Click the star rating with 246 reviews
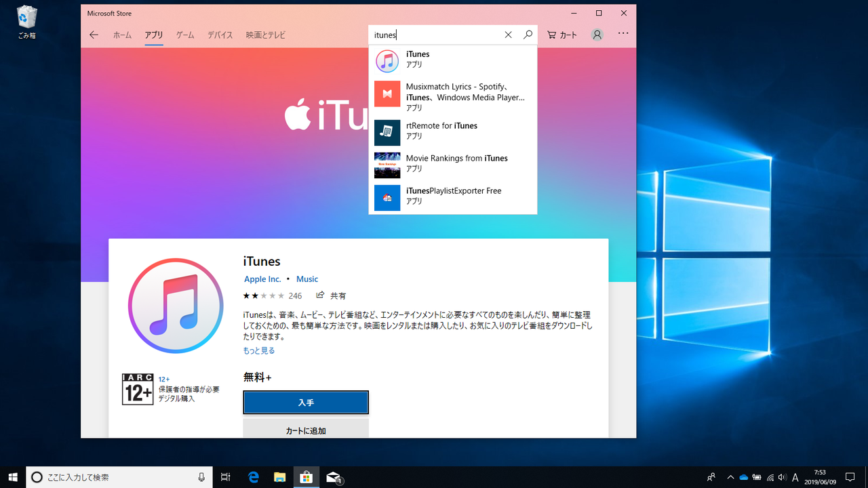Viewport: 868px width, 488px height. [x=273, y=296]
